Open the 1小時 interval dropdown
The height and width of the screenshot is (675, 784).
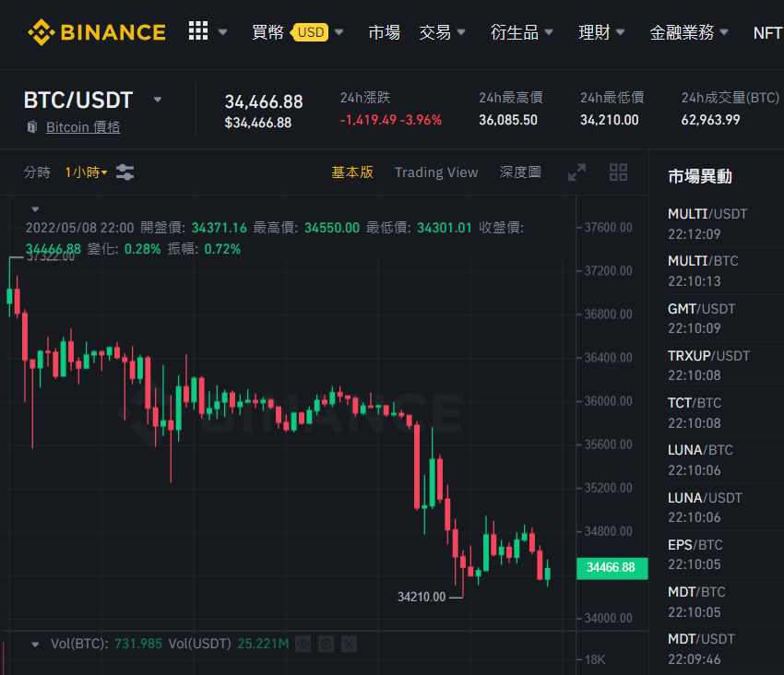86,172
